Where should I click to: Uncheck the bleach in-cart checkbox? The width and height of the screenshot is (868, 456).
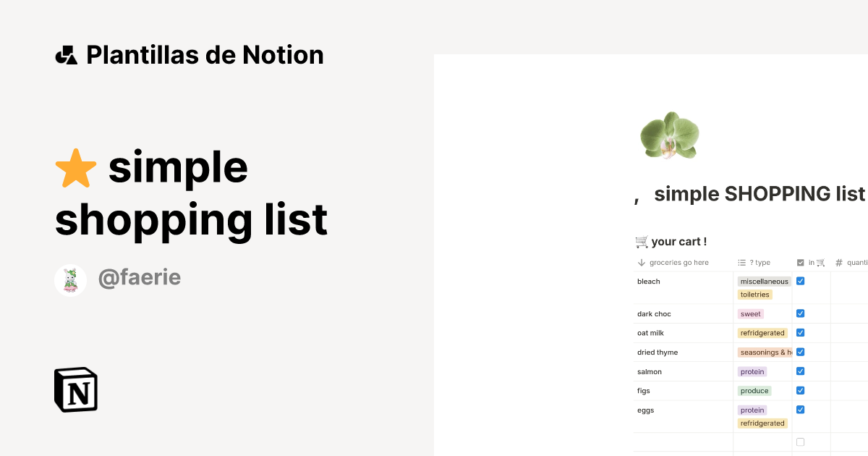800,280
